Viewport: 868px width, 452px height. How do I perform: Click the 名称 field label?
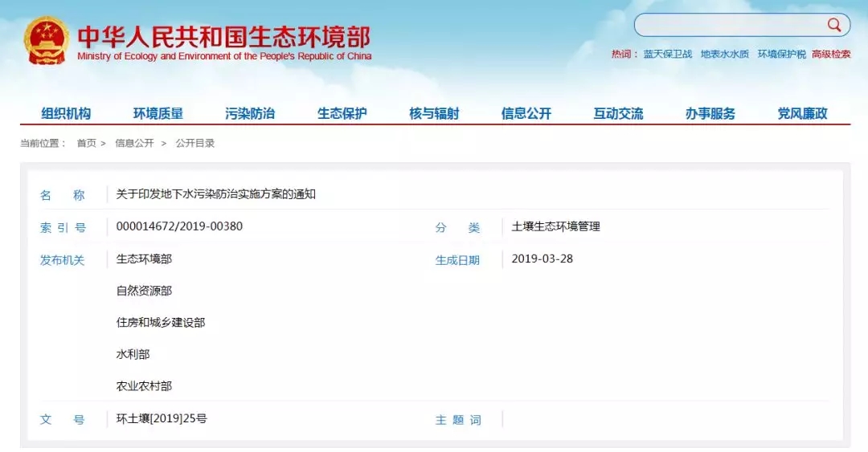click(x=62, y=195)
